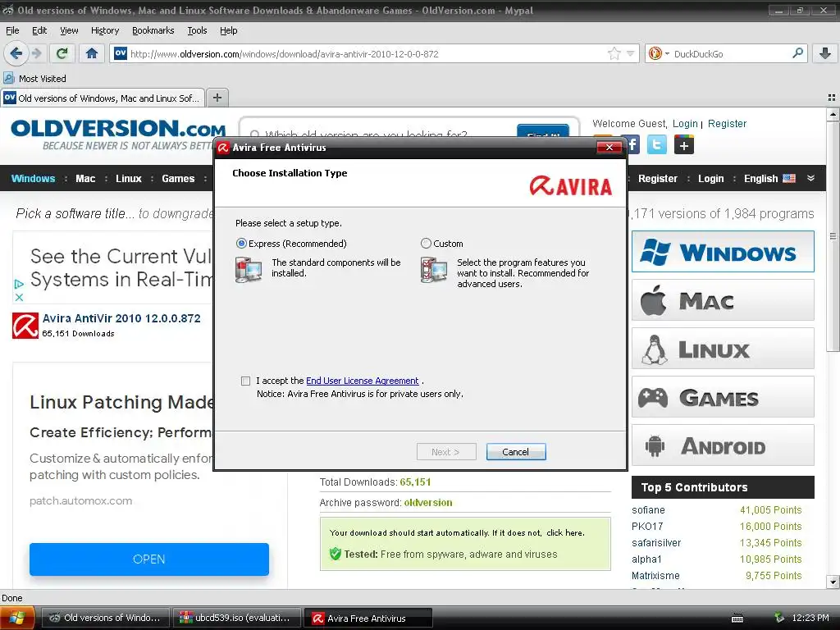Viewport: 840px width, 630px height.
Task: Go back with the browser back arrow
Action: pyautogui.click(x=16, y=53)
